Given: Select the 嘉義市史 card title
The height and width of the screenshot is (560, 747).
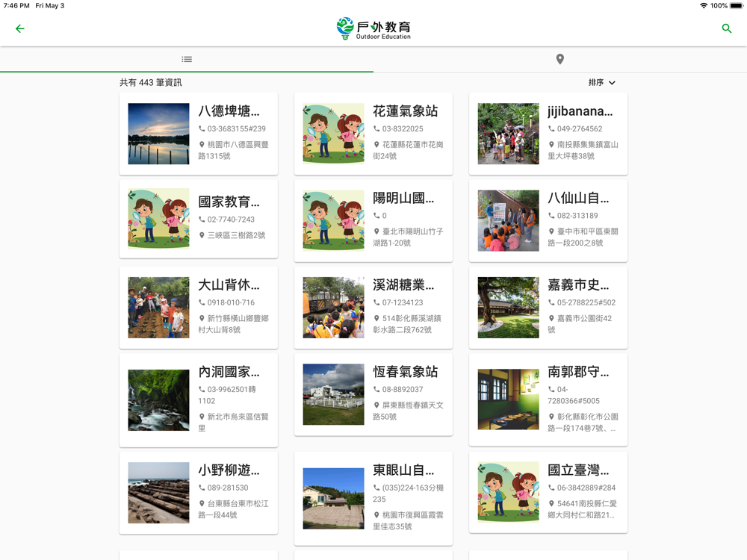Looking at the screenshot, I should click(578, 284).
